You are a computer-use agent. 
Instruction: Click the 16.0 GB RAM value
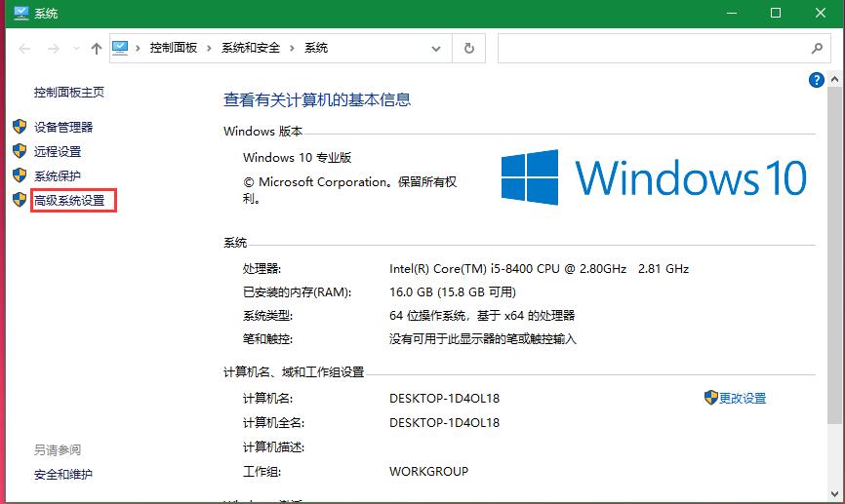[453, 291]
